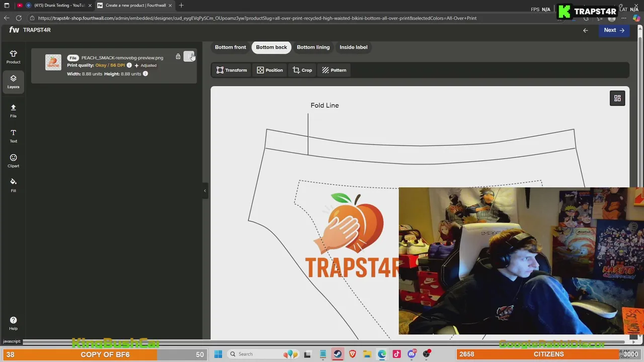The width and height of the screenshot is (644, 362).
Task: Open a new browser tab
Action: 181,6
